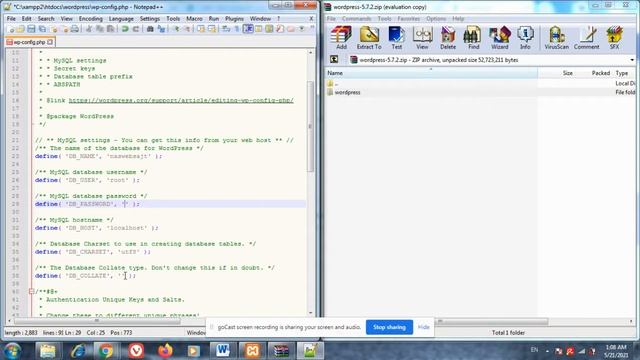Viewport: 640px width, 360px height.
Task: Click Extract To icon in WinRAR
Action: tap(369, 38)
